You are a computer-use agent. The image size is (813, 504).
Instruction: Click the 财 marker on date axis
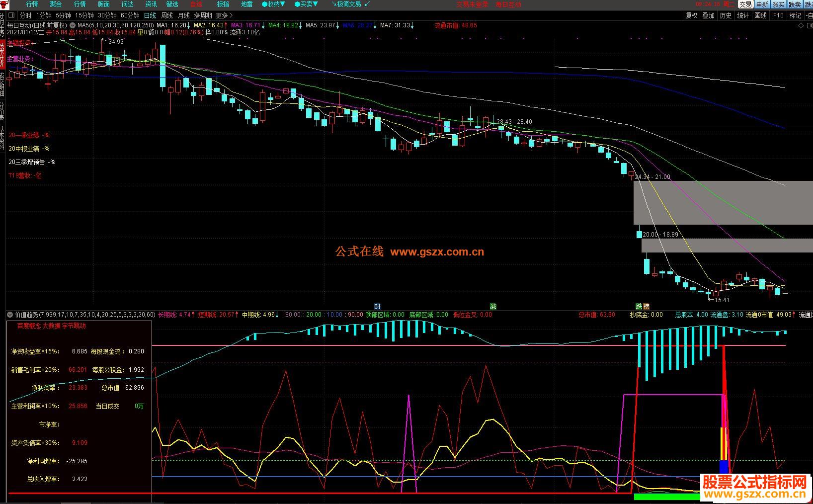coord(377,306)
